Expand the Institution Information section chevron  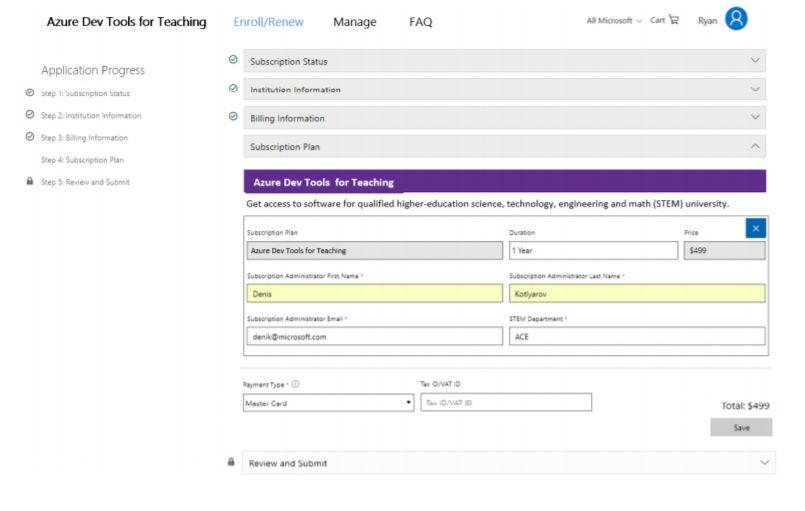[x=755, y=89]
